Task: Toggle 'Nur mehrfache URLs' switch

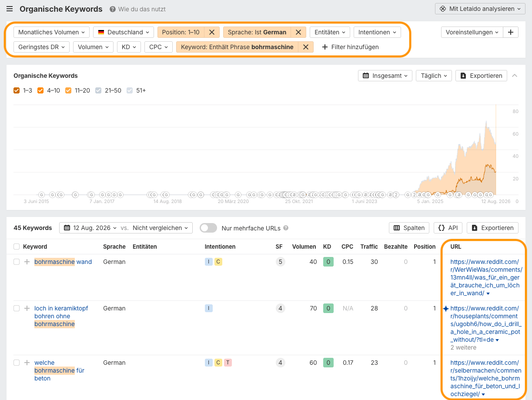Action: coord(208,228)
